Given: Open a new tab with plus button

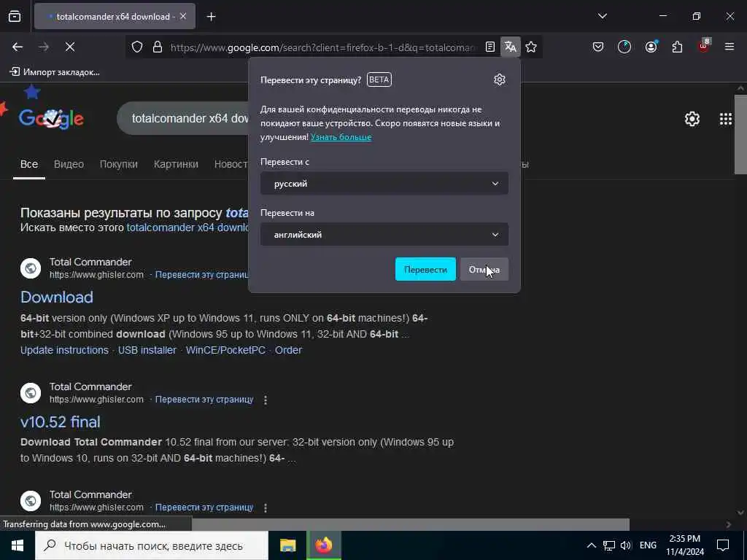Looking at the screenshot, I should pos(211,17).
